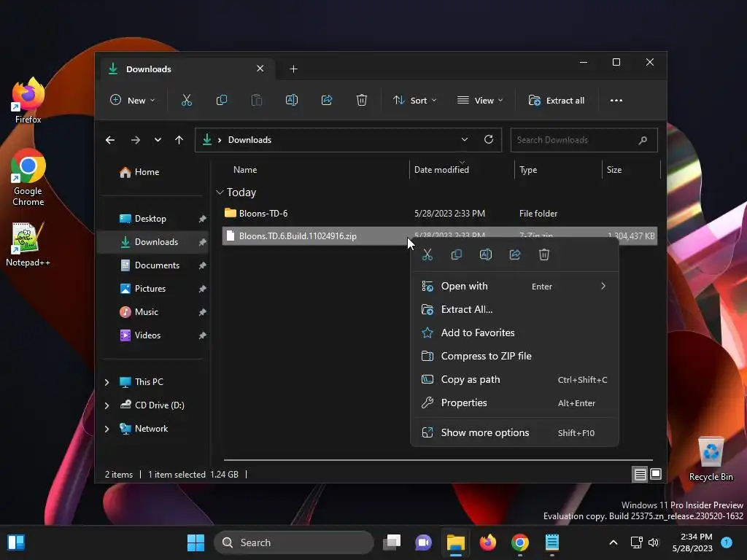
Task: Open the See more ellipsis menu
Action: tap(616, 101)
